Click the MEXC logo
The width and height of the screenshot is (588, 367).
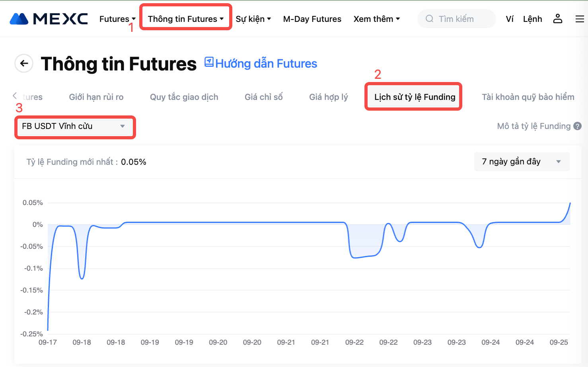(49, 19)
